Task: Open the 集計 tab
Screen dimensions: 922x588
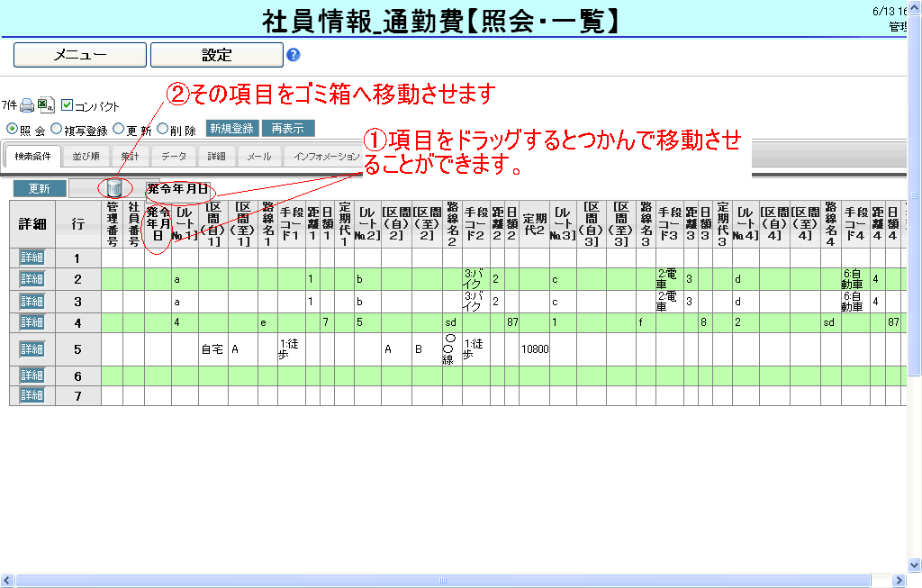Action: (131, 157)
